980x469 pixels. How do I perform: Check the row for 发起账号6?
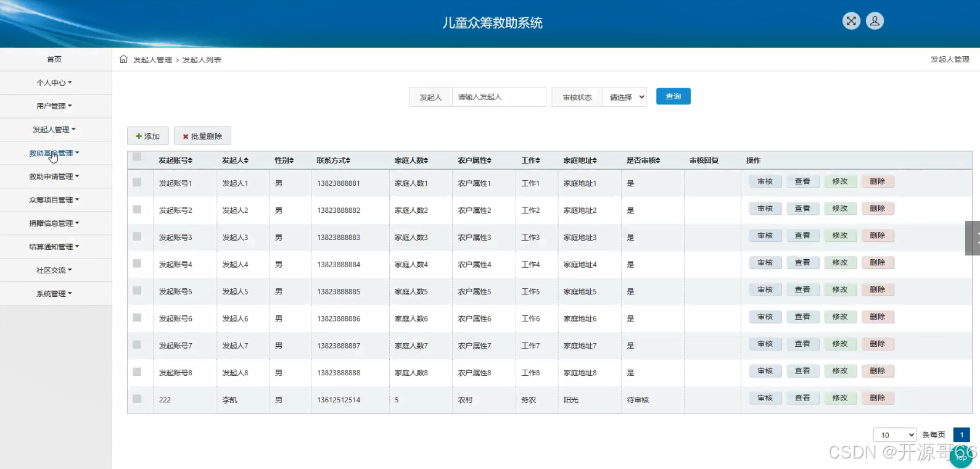(137, 318)
